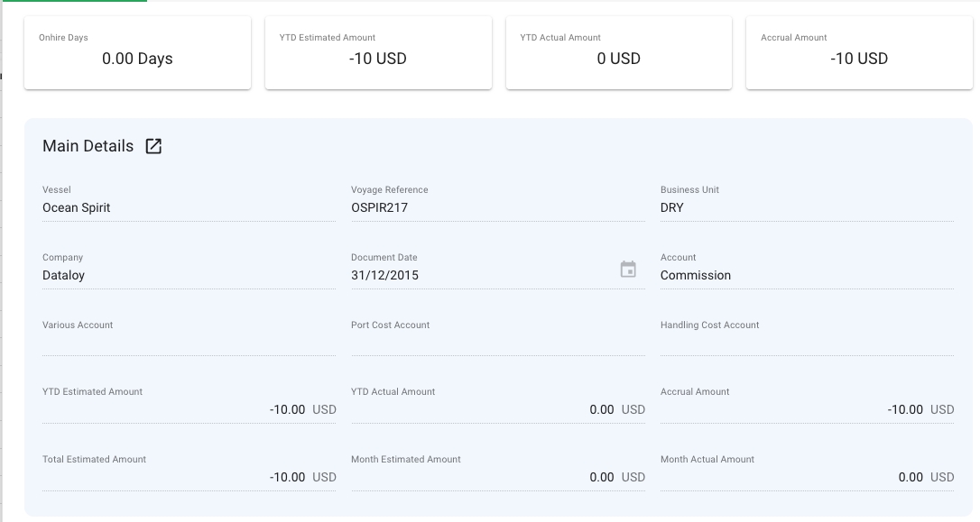Select the Month Estimated Amount field
The image size is (980, 522).
tap(496, 477)
